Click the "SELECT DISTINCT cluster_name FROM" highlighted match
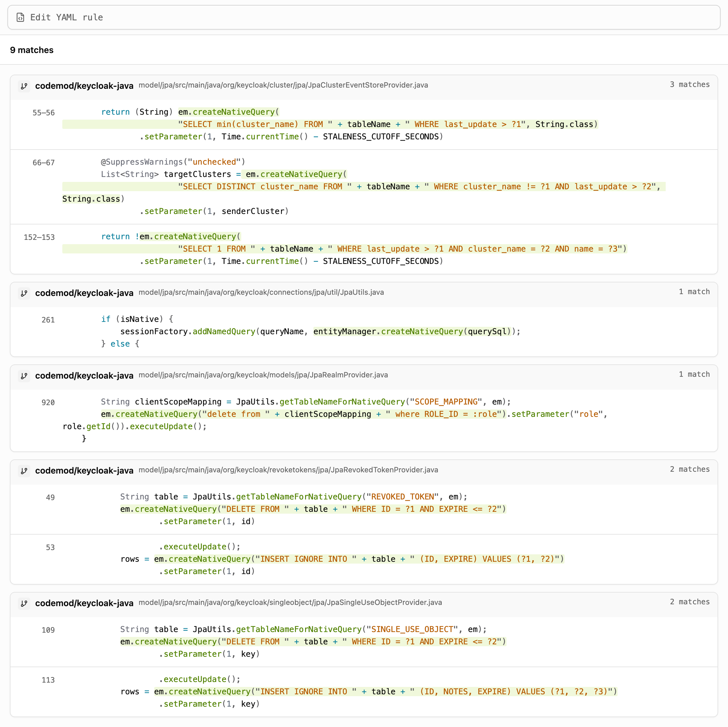 (x=364, y=187)
